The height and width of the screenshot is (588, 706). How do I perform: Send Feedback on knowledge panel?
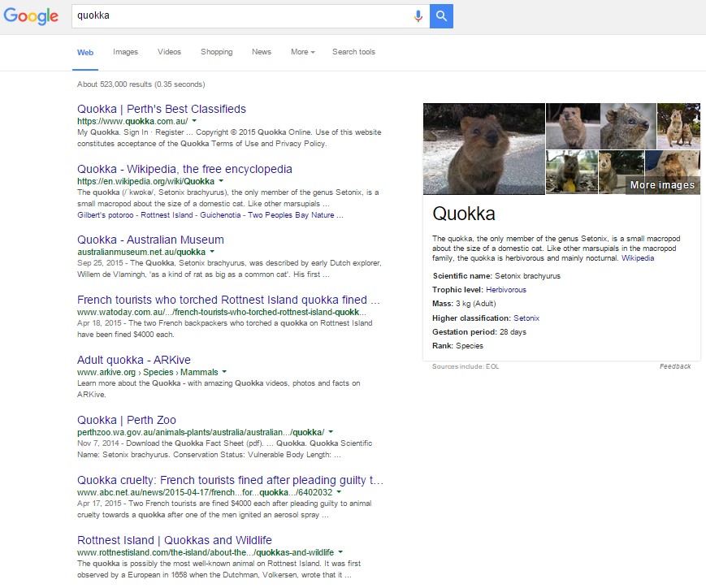(x=674, y=366)
